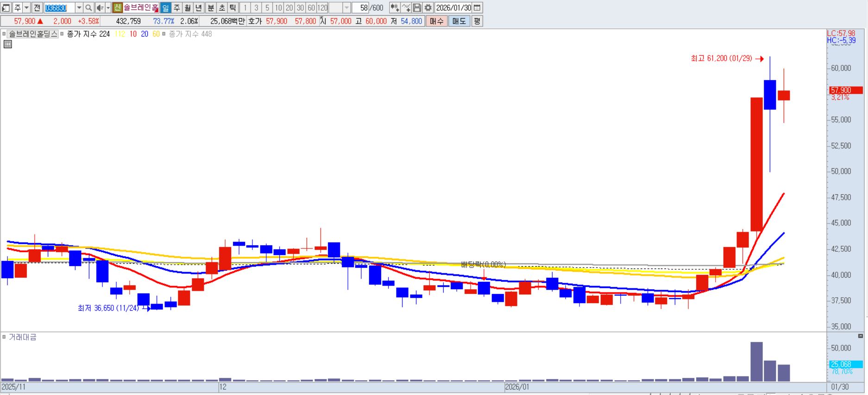868x395 pixels.
Task: Expand the stock code dropdown arrow
Action: (x=79, y=8)
